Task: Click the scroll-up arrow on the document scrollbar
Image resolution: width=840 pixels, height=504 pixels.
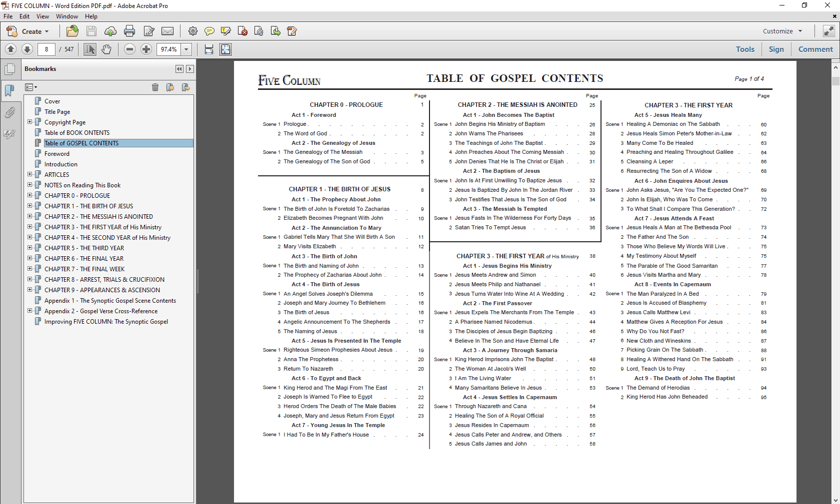Action: coord(835,66)
